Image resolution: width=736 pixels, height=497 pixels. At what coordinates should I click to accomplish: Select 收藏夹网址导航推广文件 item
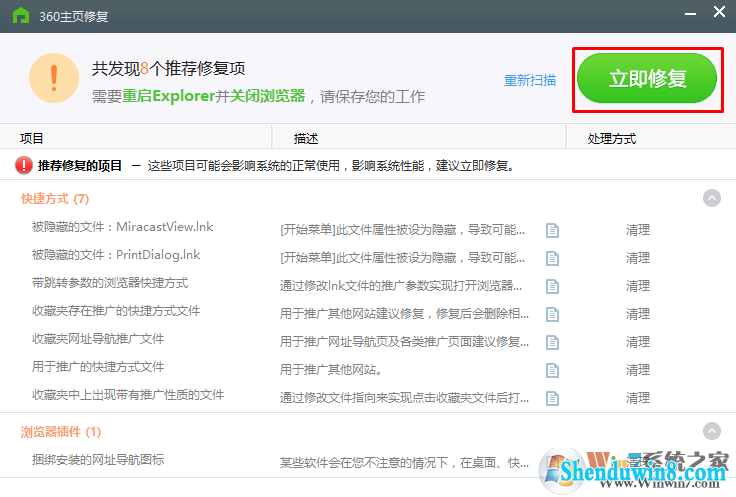pyautogui.click(x=98, y=339)
